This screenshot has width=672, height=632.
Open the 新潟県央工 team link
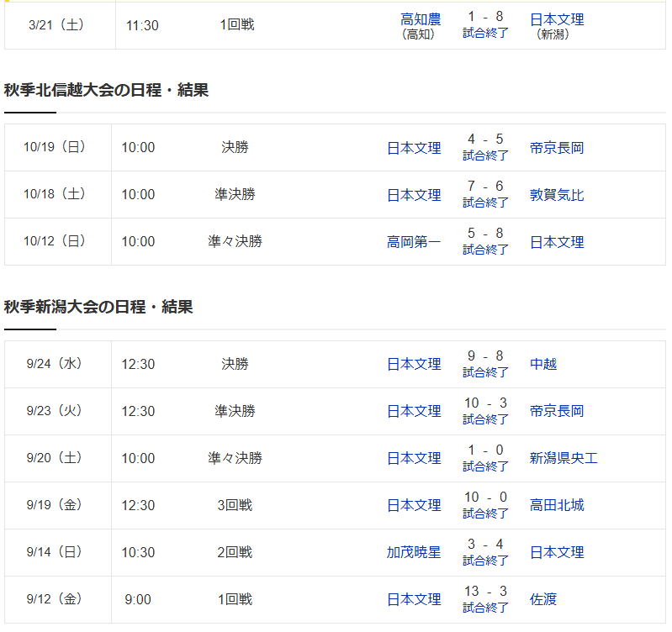click(x=564, y=459)
